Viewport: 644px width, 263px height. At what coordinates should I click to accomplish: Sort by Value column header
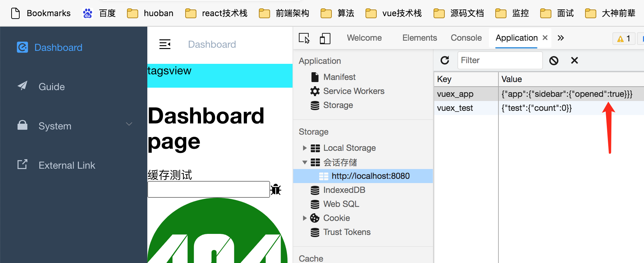(x=571, y=79)
